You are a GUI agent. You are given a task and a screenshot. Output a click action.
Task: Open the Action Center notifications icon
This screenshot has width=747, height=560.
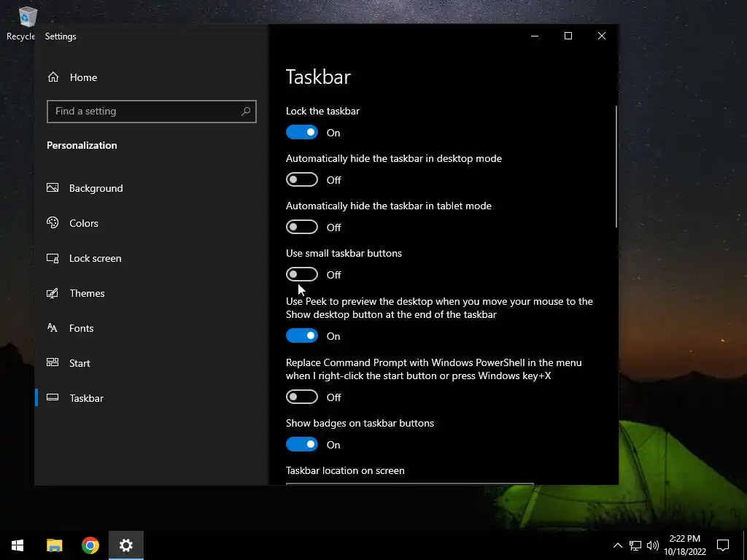(723, 545)
